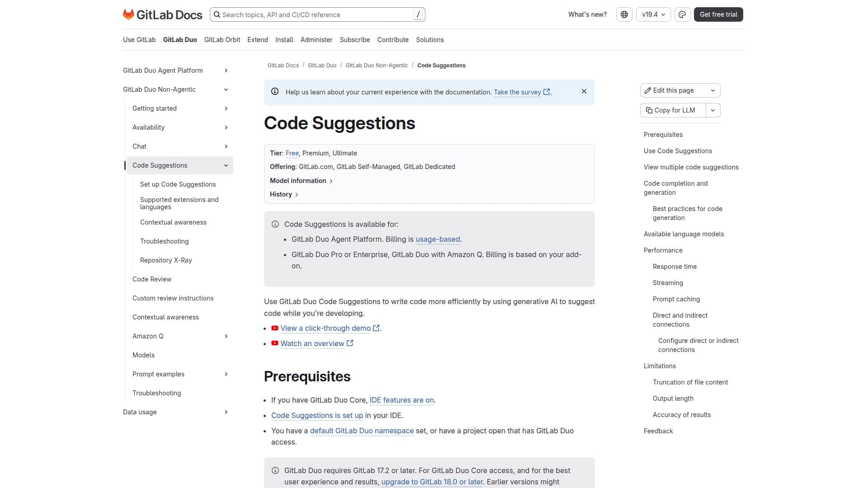Open Repository X-Ray sidebar page

pos(166,260)
